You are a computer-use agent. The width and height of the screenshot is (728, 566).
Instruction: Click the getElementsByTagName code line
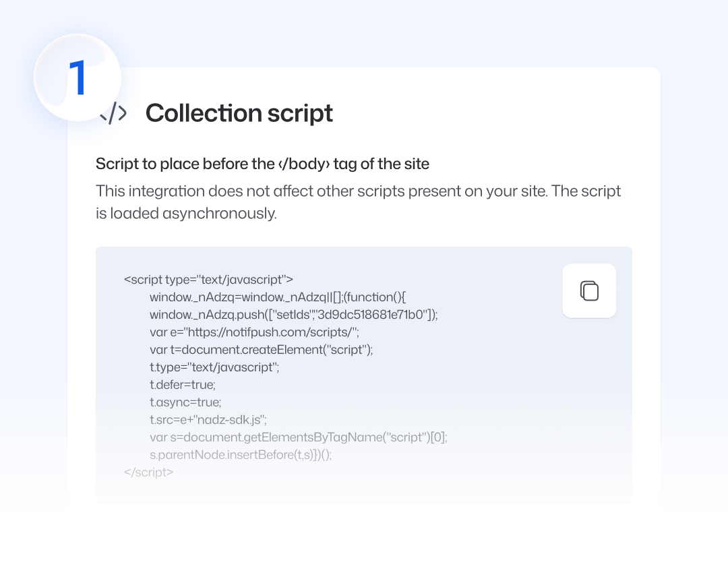[298, 437]
